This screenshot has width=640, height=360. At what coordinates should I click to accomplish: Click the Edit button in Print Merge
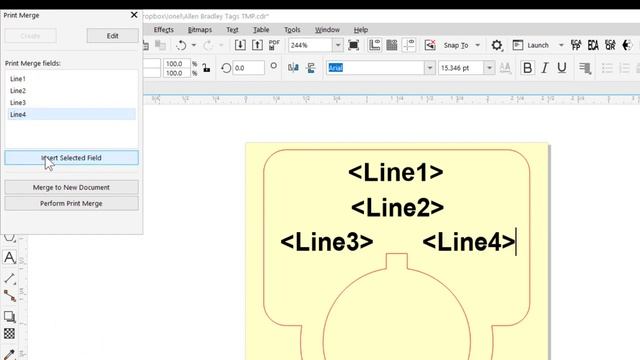(x=113, y=36)
